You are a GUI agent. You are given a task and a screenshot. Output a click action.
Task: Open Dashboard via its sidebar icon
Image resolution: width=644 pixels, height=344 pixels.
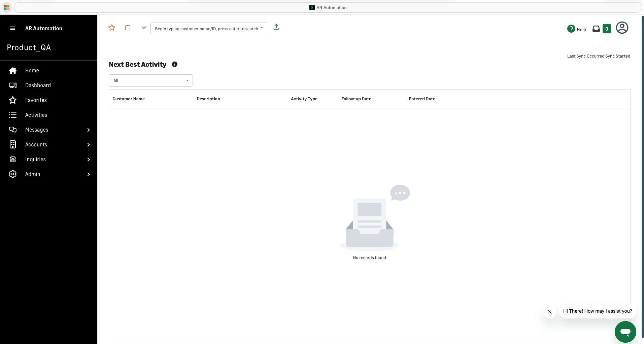pos(12,85)
